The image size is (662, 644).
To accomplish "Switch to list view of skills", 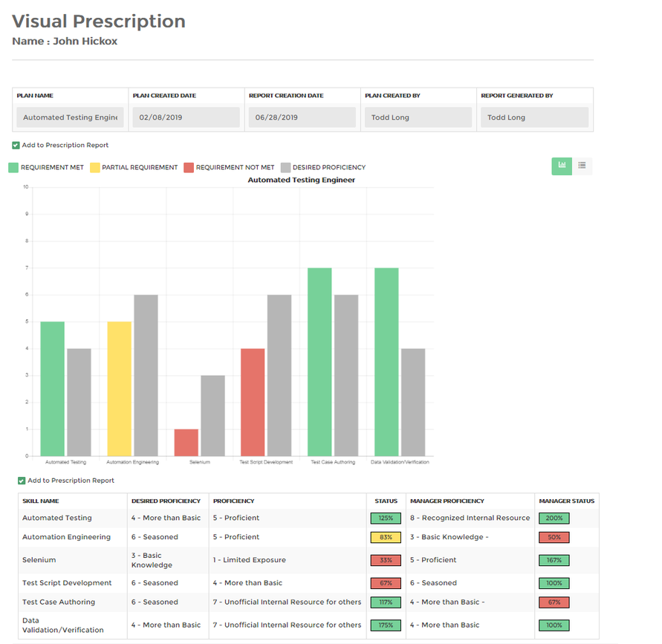I will point(583,166).
